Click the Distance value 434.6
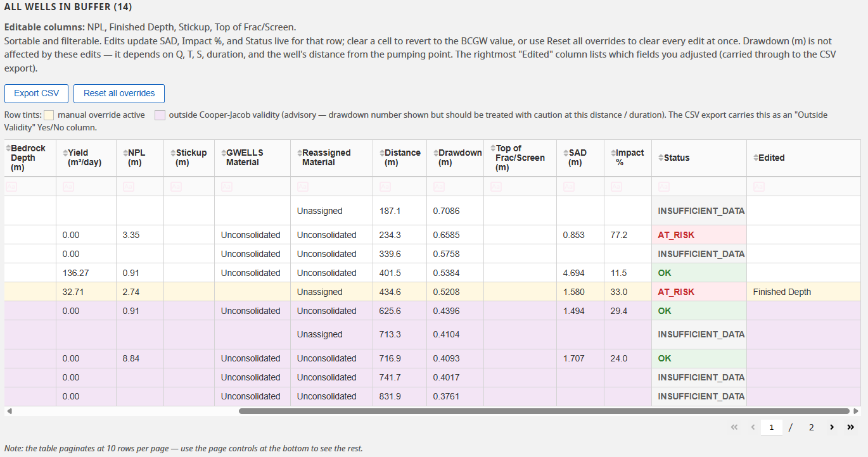Viewport: 868px width, 457px height. tap(390, 292)
